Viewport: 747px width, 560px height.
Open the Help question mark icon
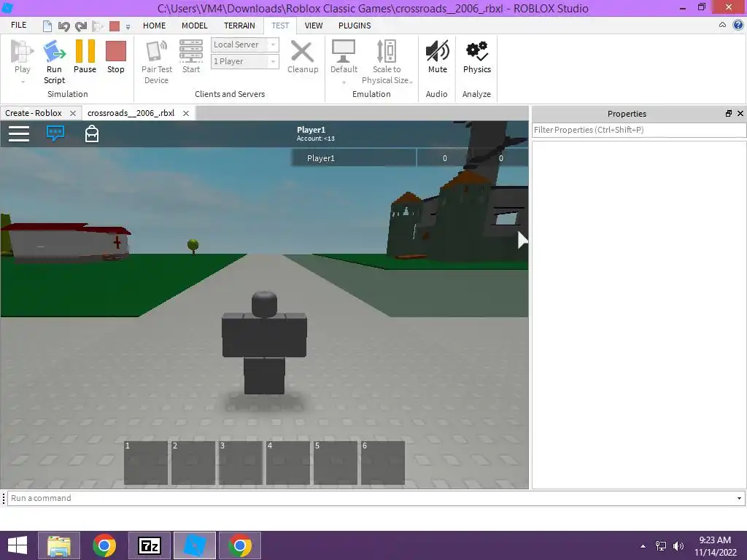738,26
